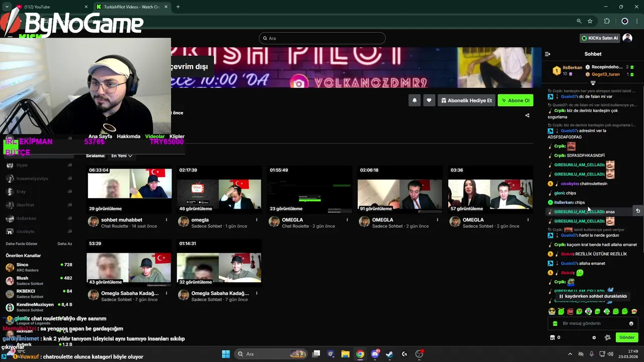Click Gege13_turan in chat leaderboard

click(x=605, y=74)
